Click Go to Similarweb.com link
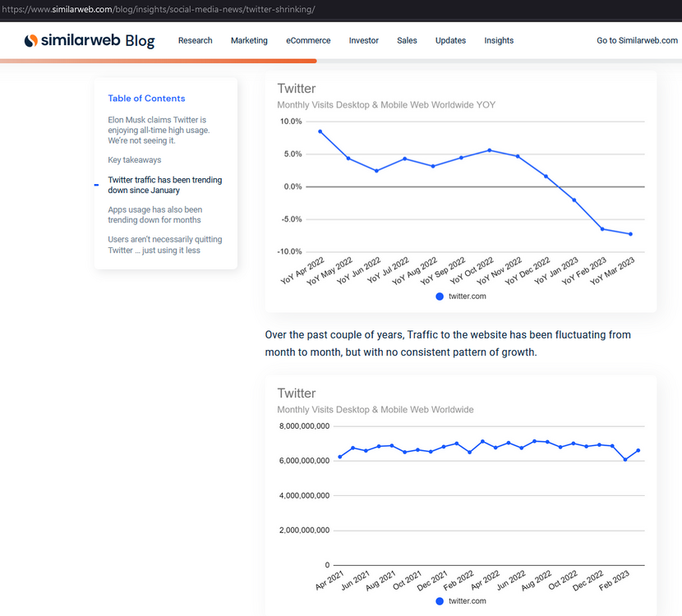682x616 pixels. (637, 40)
